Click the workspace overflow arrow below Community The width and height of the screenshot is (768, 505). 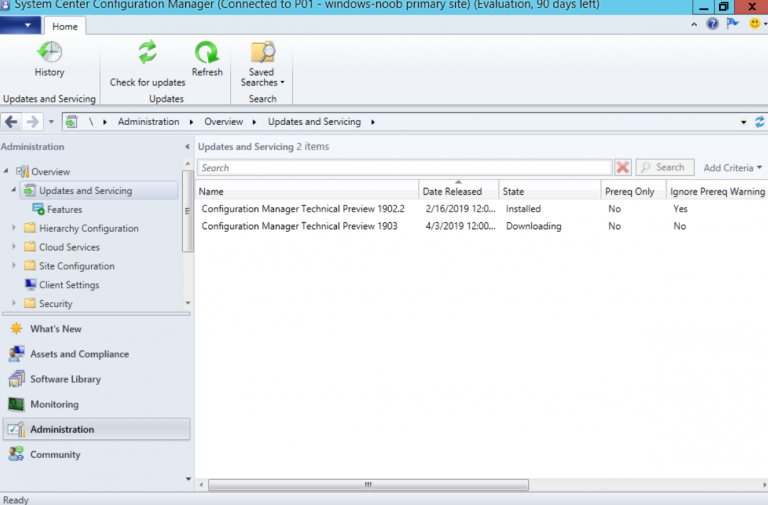pos(189,479)
